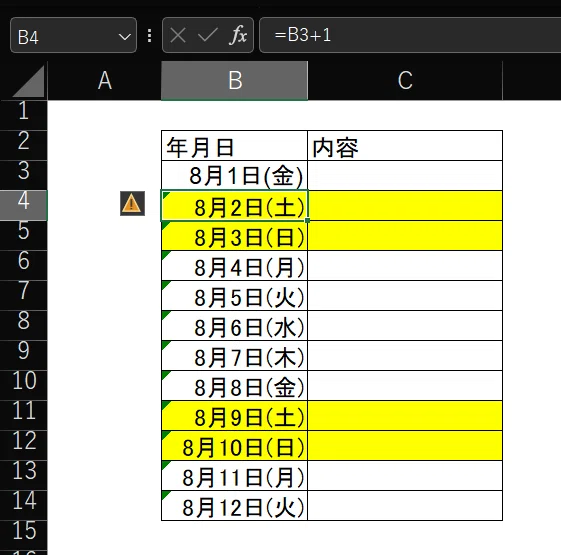The image size is (561, 555).
Task: Select row 10 header
Action: coord(24,386)
